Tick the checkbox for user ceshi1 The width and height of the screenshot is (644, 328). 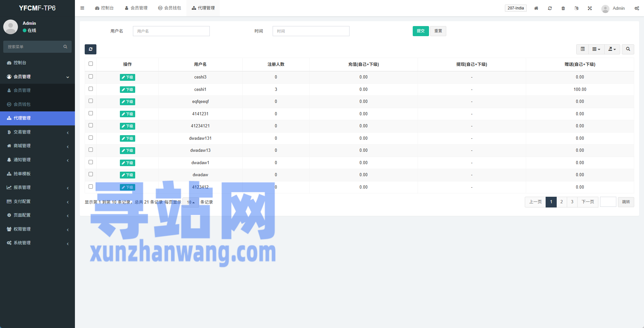coord(91,89)
